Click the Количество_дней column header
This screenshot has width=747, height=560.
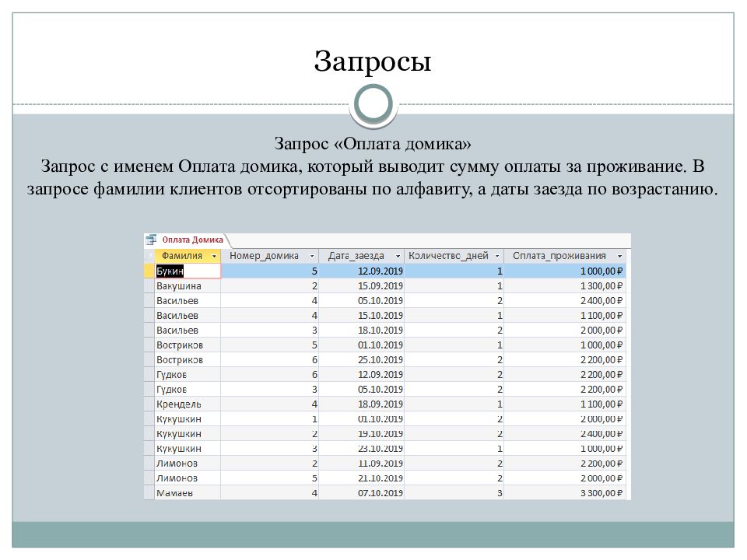[454, 256]
